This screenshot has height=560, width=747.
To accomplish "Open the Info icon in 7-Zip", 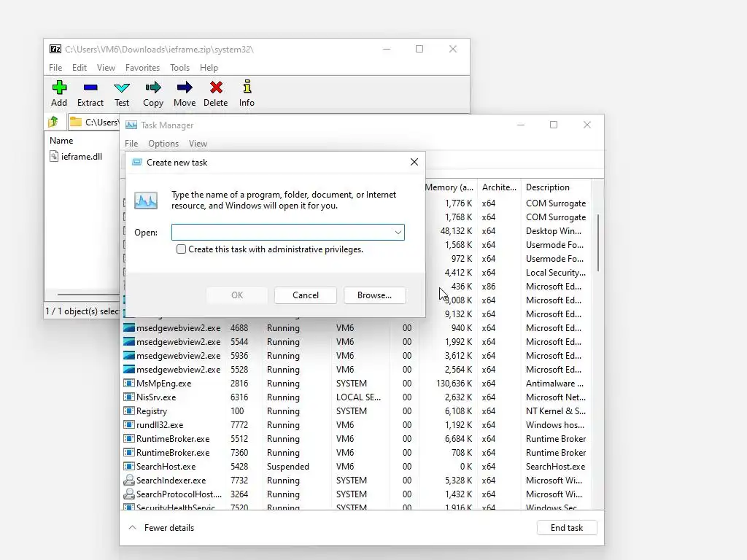I will click(247, 87).
